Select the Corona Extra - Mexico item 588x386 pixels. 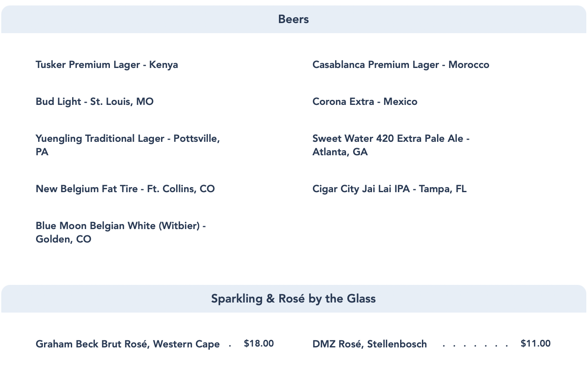[364, 102]
